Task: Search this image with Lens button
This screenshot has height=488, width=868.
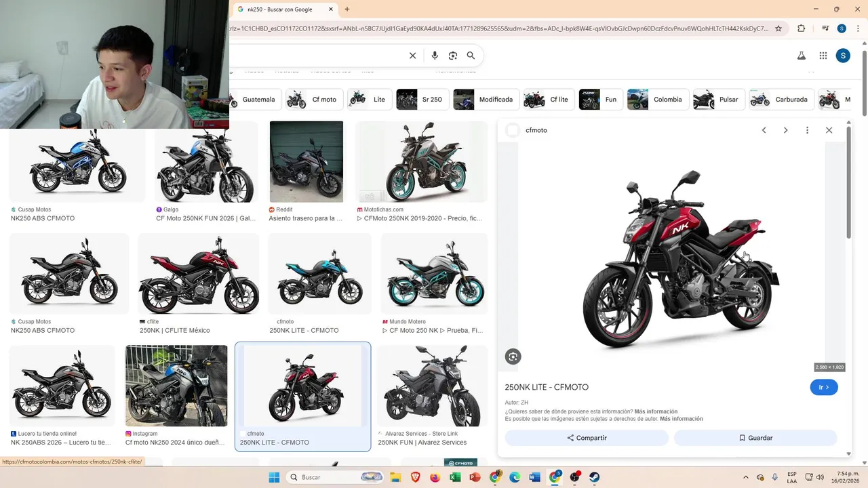Action: 513,357
